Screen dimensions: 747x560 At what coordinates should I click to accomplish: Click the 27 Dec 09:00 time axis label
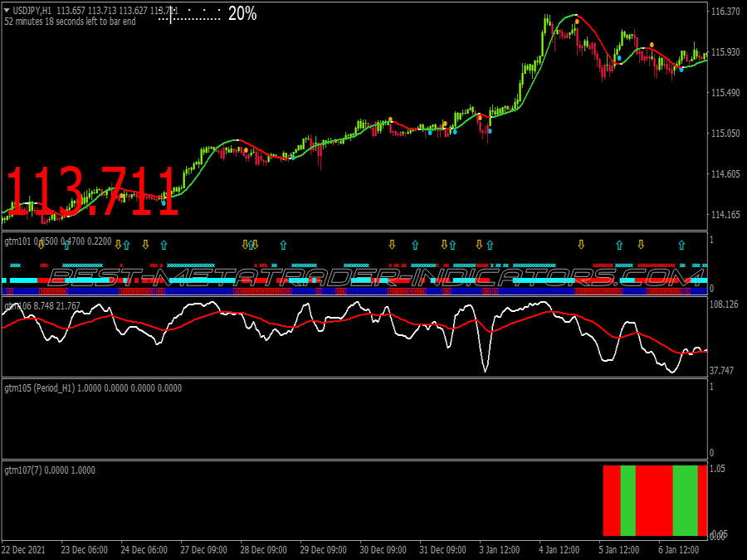tap(203, 550)
